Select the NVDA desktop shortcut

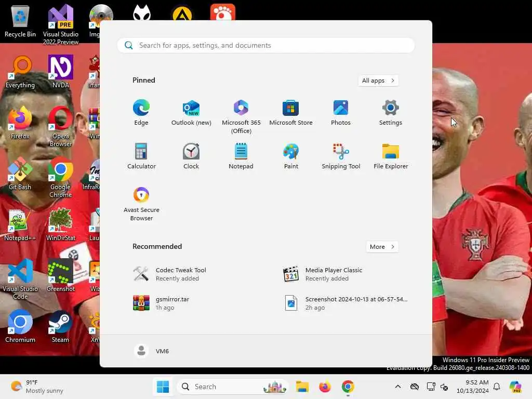coord(61,72)
